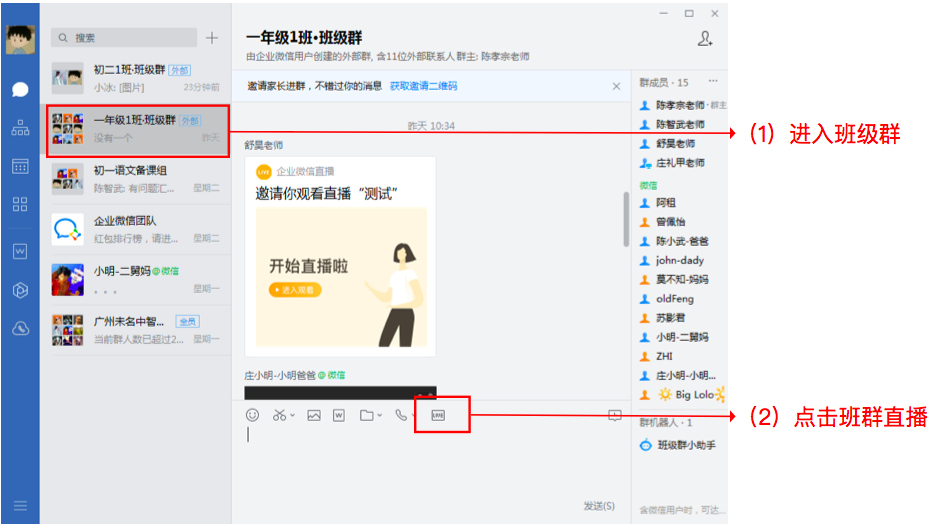This screenshot has width=930, height=530.
Task: Click the 发送(S) send button
Action: [599, 506]
